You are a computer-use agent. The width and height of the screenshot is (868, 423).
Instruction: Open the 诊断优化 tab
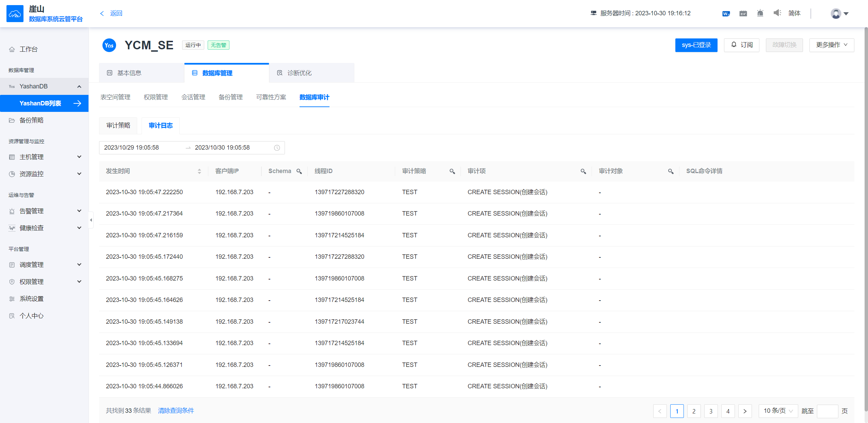point(299,73)
